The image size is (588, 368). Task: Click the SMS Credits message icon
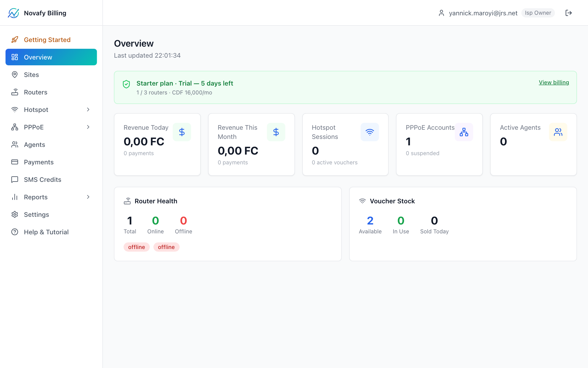15,179
